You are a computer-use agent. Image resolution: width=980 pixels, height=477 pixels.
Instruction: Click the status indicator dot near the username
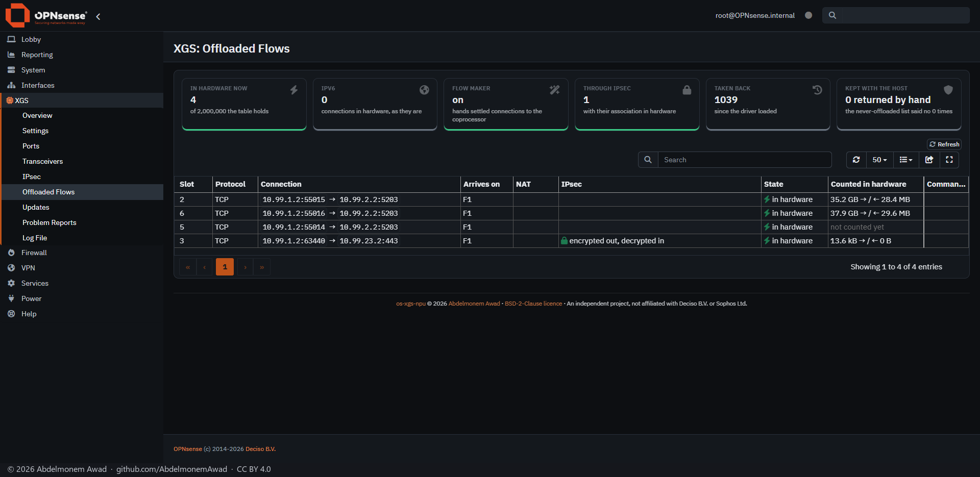click(808, 15)
